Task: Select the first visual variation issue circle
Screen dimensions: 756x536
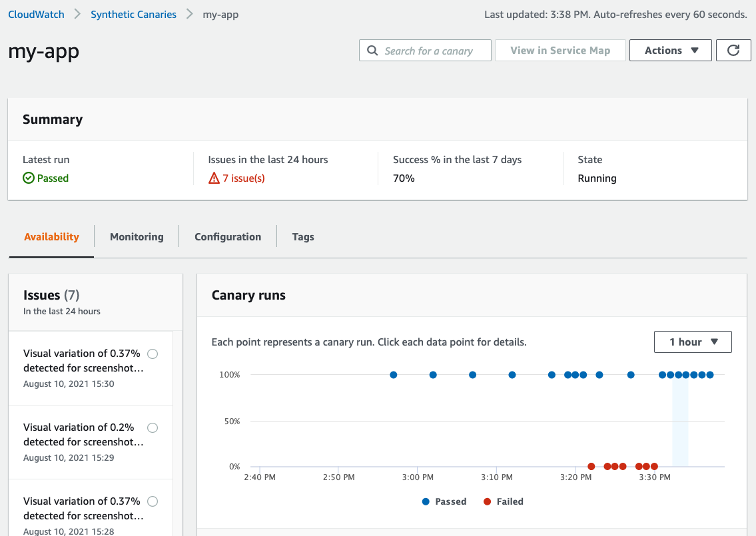Action: [x=153, y=354]
